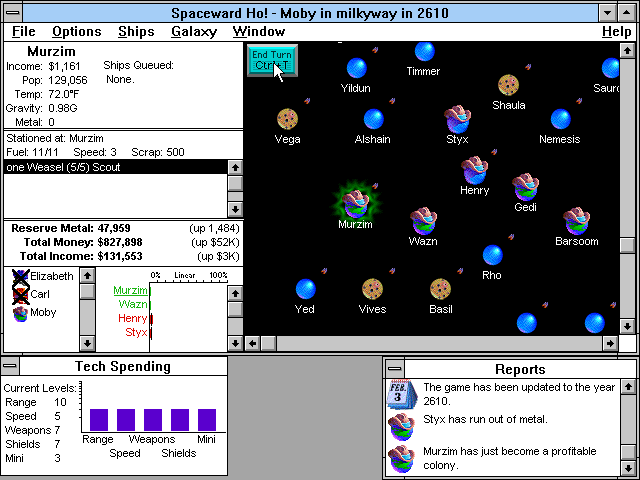Viewport: 640px width, 480px height.
Task: Click the Reserve Metal value 47,959
Action: pos(114,228)
